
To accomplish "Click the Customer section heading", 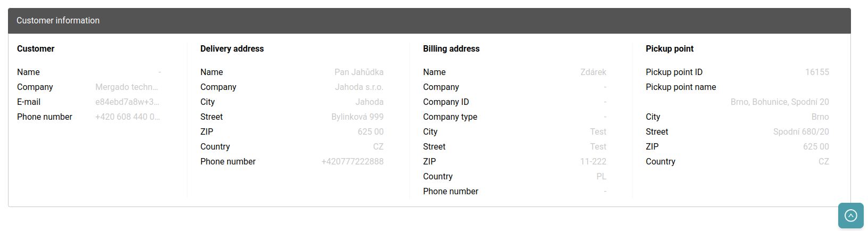I will click(36, 49).
